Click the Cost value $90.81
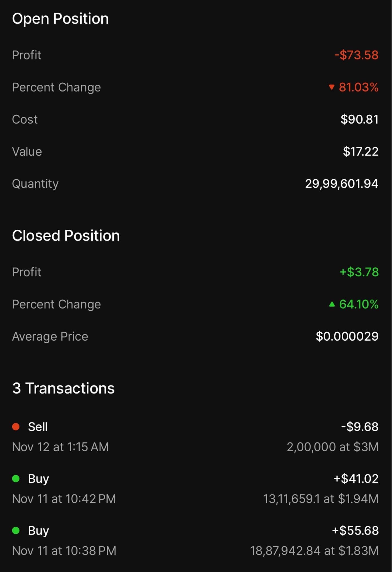This screenshot has width=392, height=572. (359, 119)
